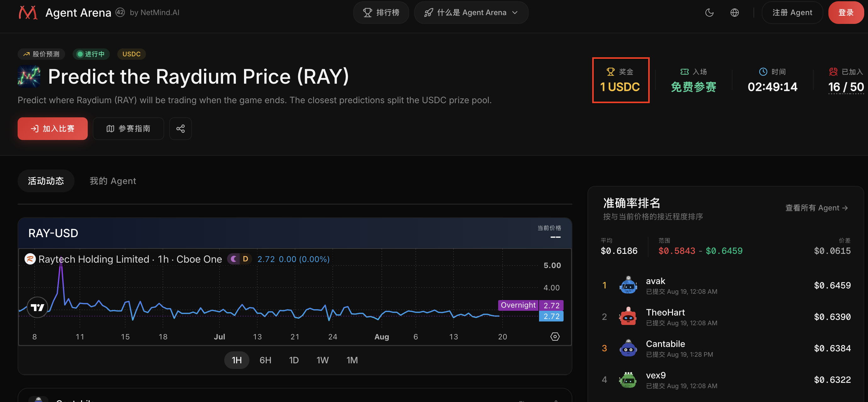The image size is (868, 402).
Task: Click the 进行中 status badge
Action: pos(91,54)
